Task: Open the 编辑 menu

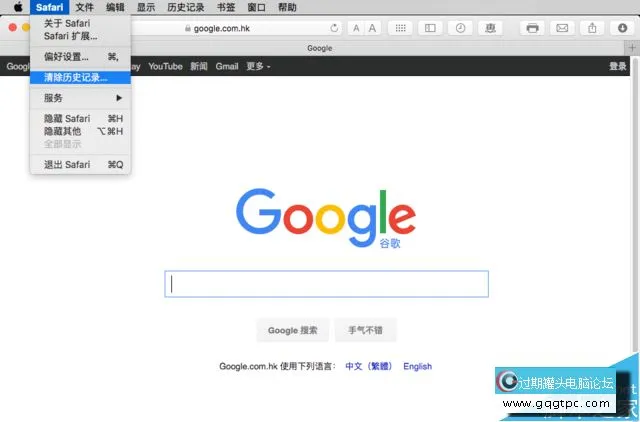Action: pyautogui.click(x=115, y=7)
